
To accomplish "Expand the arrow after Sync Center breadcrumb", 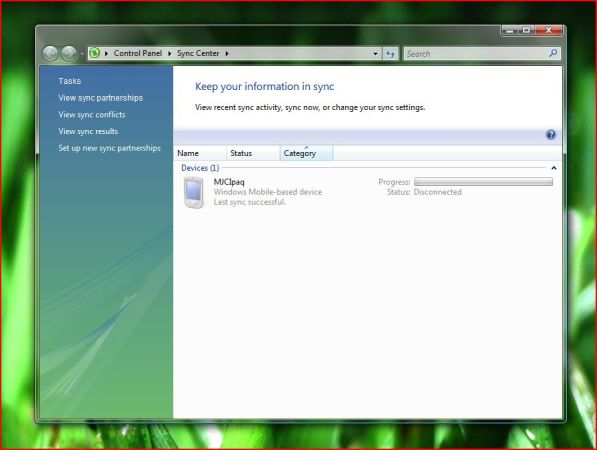I will click(x=227, y=54).
